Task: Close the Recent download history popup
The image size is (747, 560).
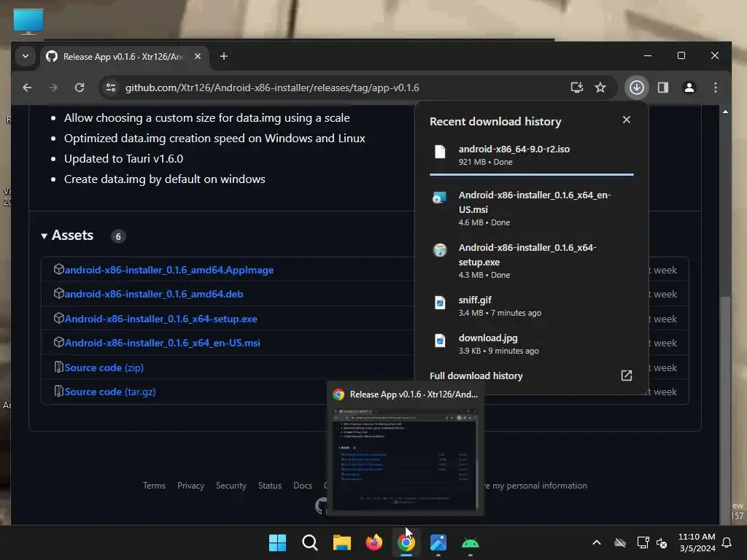Action: tap(627, 120)
